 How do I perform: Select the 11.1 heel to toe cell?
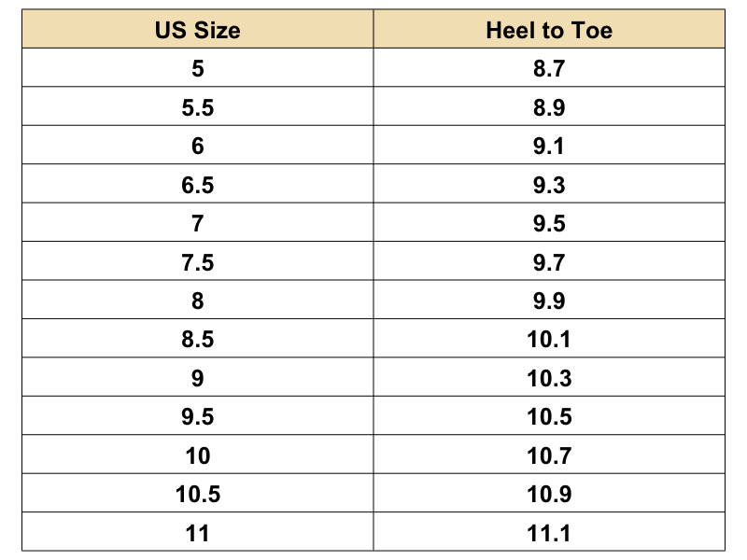(x=549, y=533)
